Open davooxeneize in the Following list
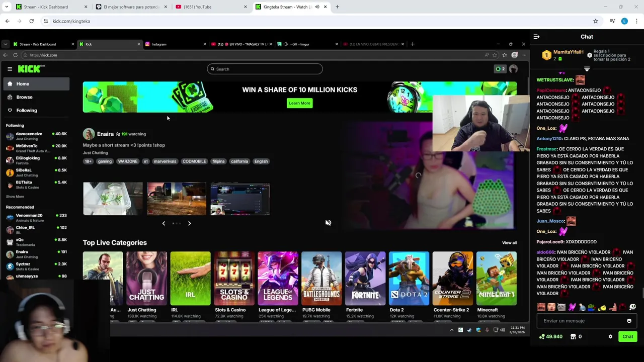644x362 pixels. point(36,136)
